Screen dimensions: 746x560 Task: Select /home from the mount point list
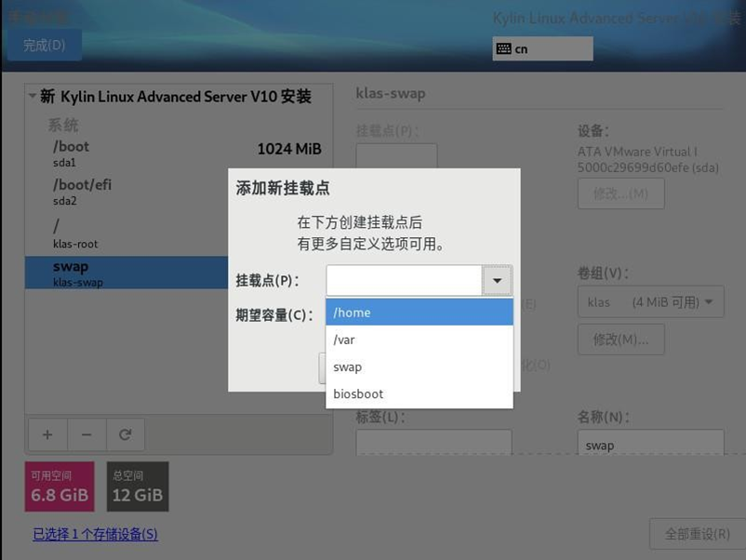(420, 313)
